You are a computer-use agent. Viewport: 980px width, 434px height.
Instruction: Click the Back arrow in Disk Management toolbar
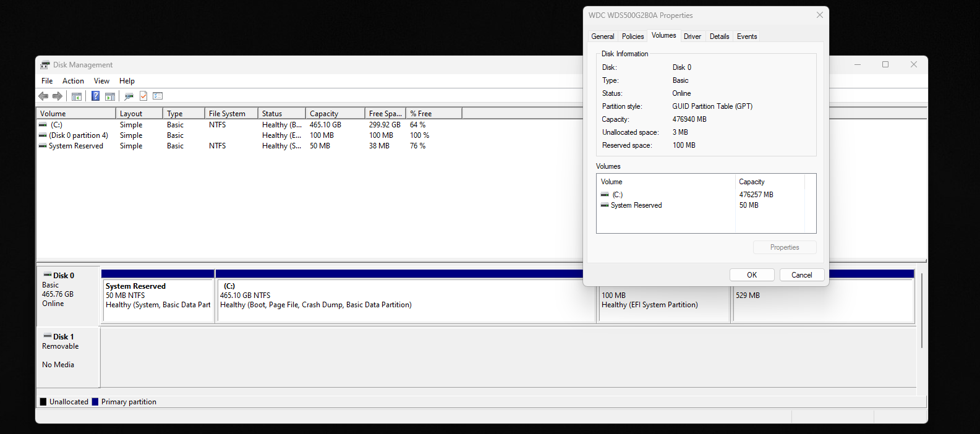43,96
